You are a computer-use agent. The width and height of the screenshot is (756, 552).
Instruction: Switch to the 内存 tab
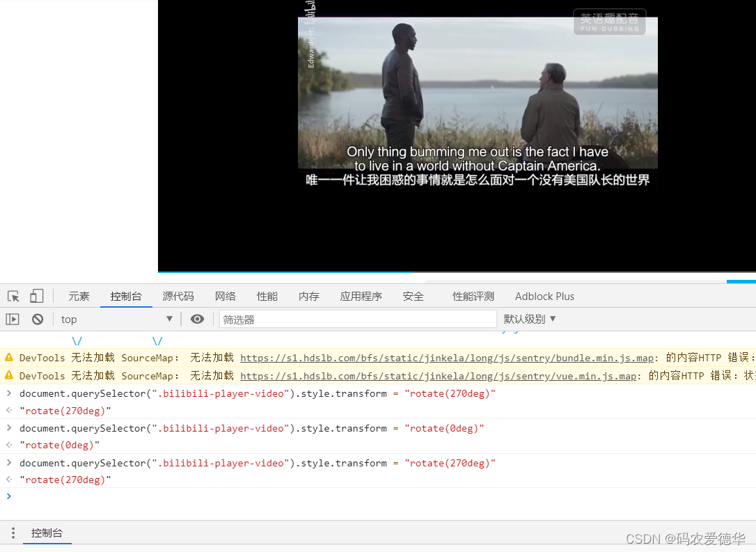(308, 296)
